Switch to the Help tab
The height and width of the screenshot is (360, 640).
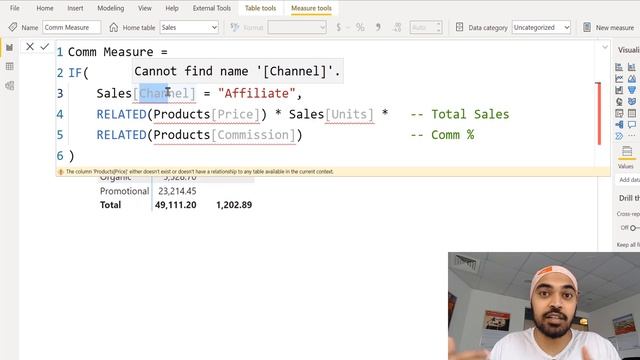tap(172, 8)
